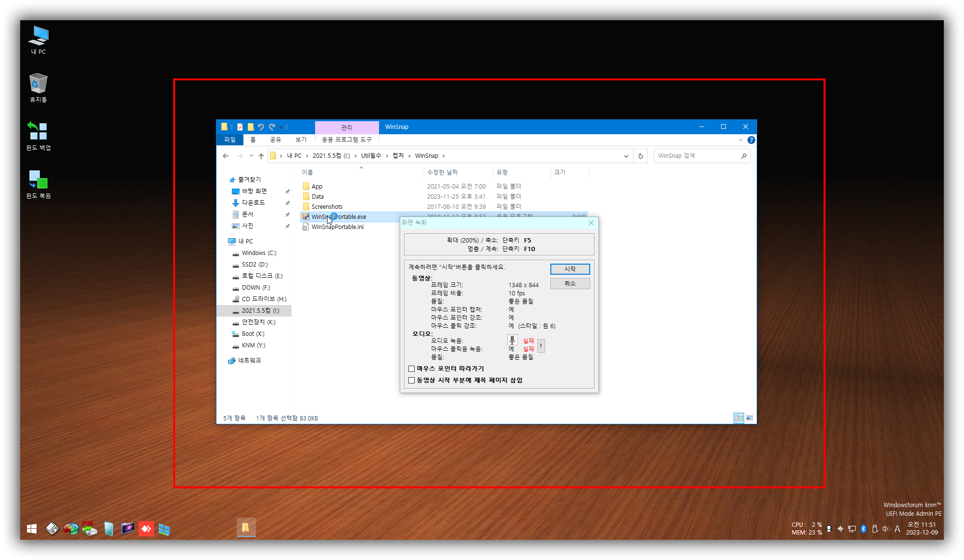Select DOWN (F:) drive in the navigation pane

[255, 288]
